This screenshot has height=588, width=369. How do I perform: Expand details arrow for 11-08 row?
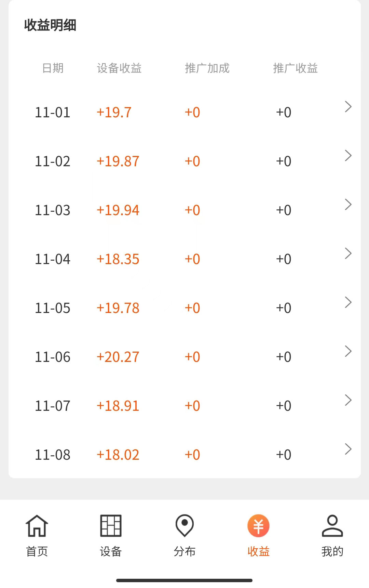pos(348,449)
